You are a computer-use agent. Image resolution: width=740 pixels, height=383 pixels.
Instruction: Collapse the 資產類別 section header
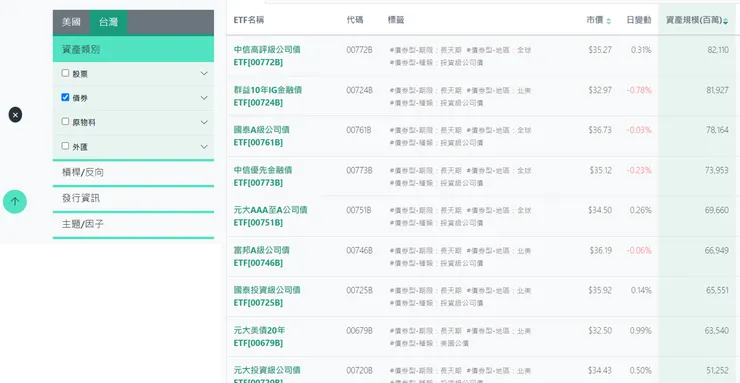pyautogui.click(x=133, y=49)
